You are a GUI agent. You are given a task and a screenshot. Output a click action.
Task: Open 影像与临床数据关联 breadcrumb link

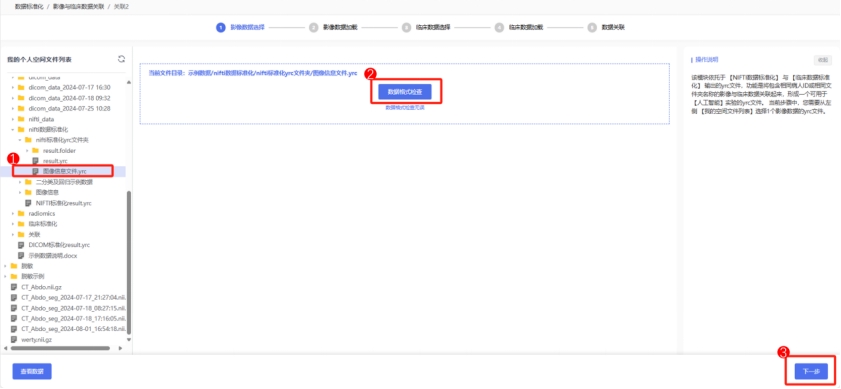tap(78, 6)
